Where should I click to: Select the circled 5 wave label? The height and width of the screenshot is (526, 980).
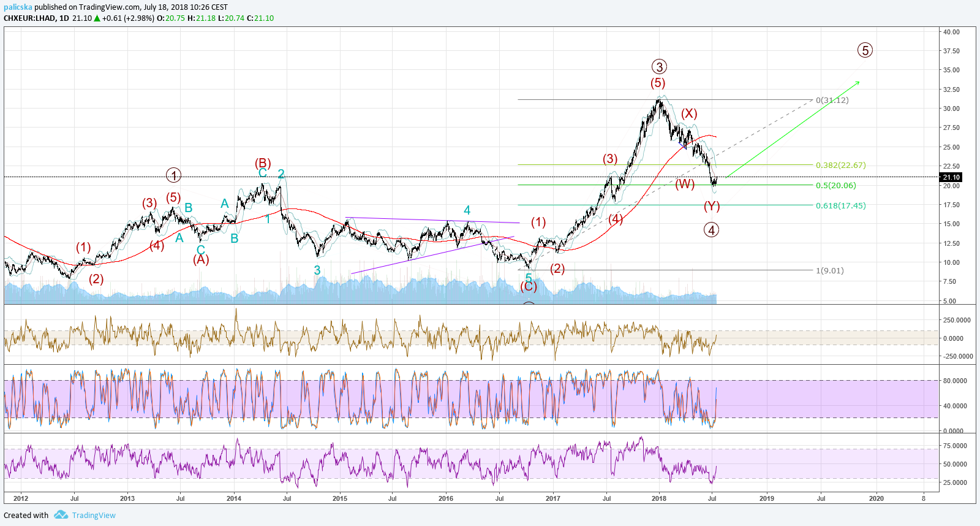point(865,50)
